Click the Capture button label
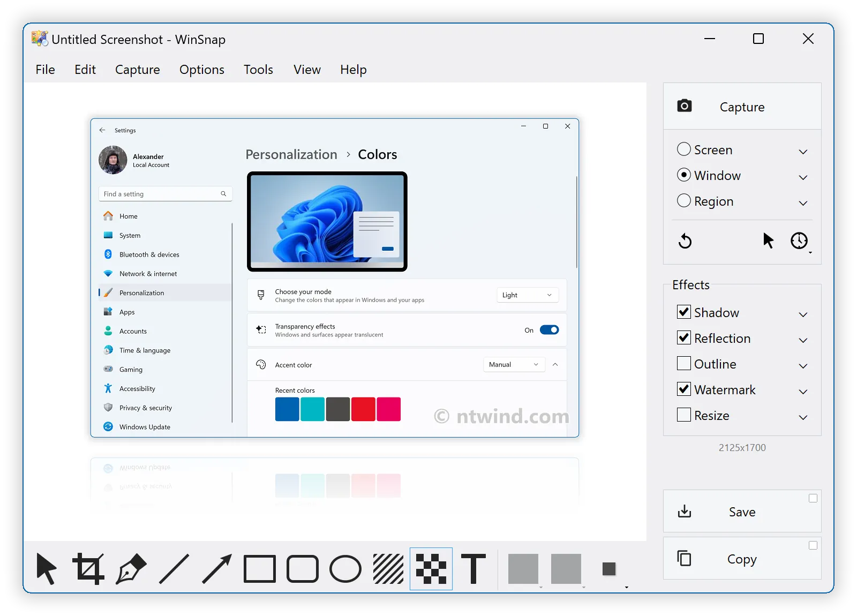The height and width of the screenshot is (616, 857). pyautogui.click(x=742, y=107)
